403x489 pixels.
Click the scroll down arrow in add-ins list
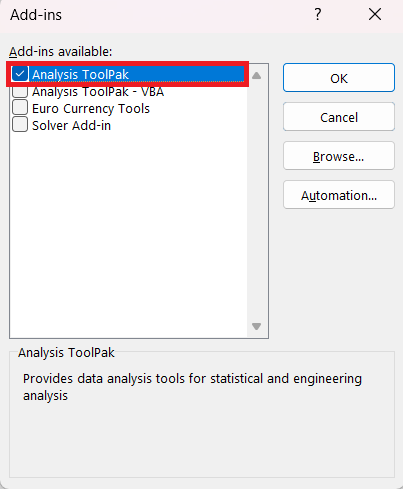point(257,326)
